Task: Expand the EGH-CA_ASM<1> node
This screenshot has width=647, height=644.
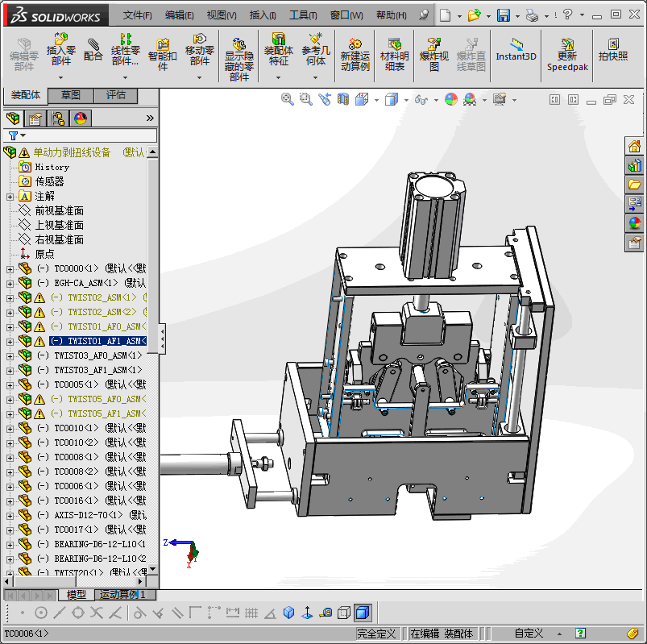Action: [x=10, y=284]
